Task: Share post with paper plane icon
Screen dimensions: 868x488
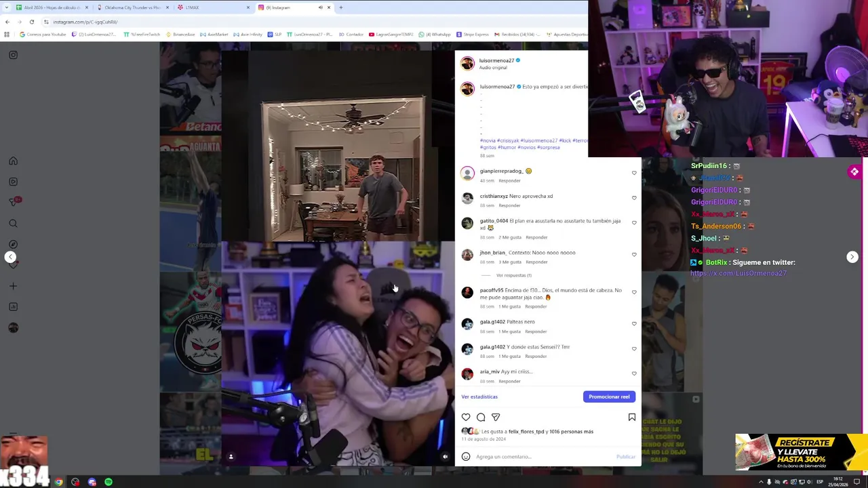Action: pos(496,418)
